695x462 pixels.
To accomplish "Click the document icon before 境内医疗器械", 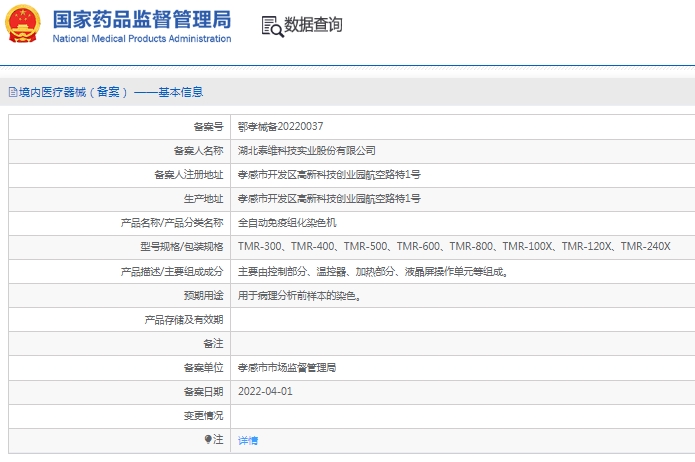I will pos(13,92).
